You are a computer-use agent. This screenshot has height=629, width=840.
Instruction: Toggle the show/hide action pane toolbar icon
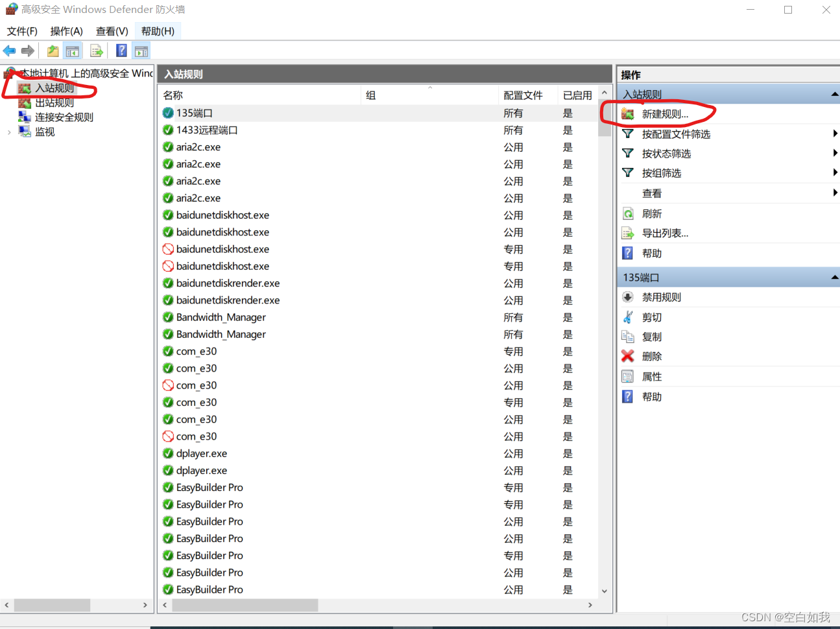tap(141, 51)
